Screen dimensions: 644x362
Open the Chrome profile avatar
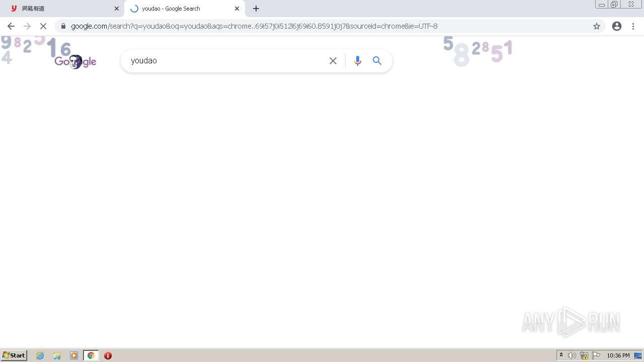(x=617, y=26)
